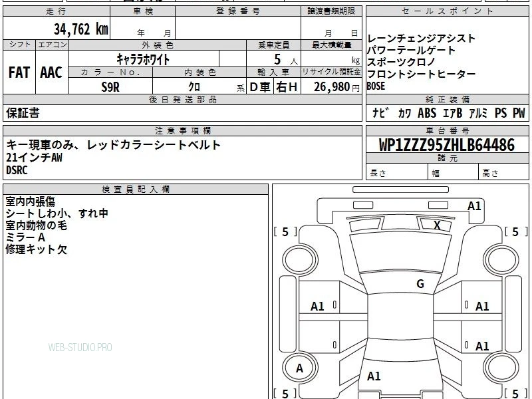The height and width of the screenshot is (399, 532).
Task: Click the リサイクル預託金 header
Action: click(331, 72)
